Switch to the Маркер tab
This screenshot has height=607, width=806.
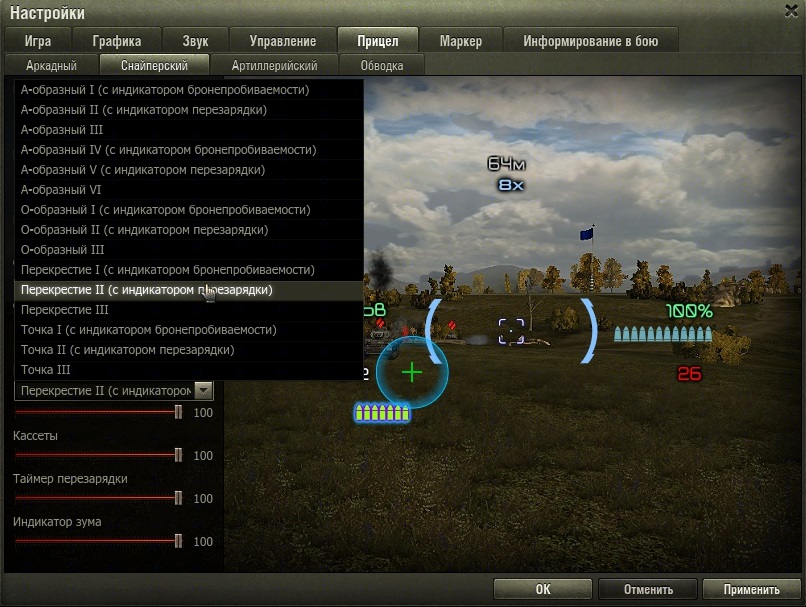tap(461, 41)
